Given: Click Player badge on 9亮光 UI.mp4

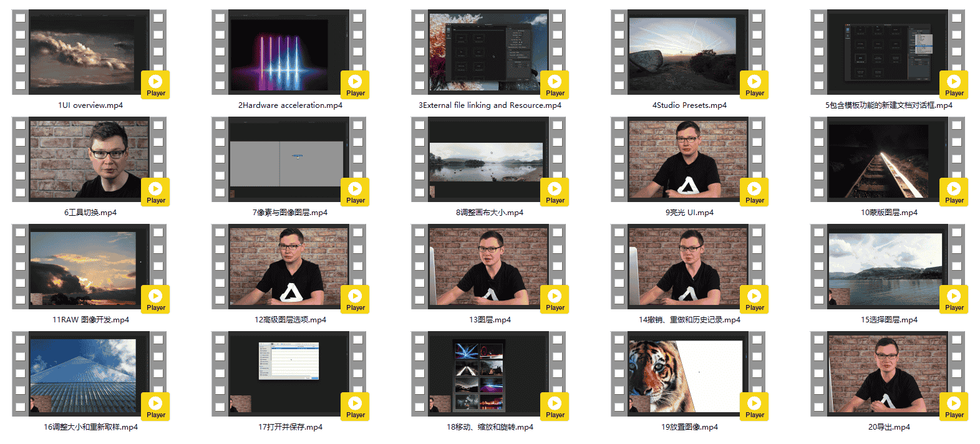Looking at the screenshot, I should 754,192.
